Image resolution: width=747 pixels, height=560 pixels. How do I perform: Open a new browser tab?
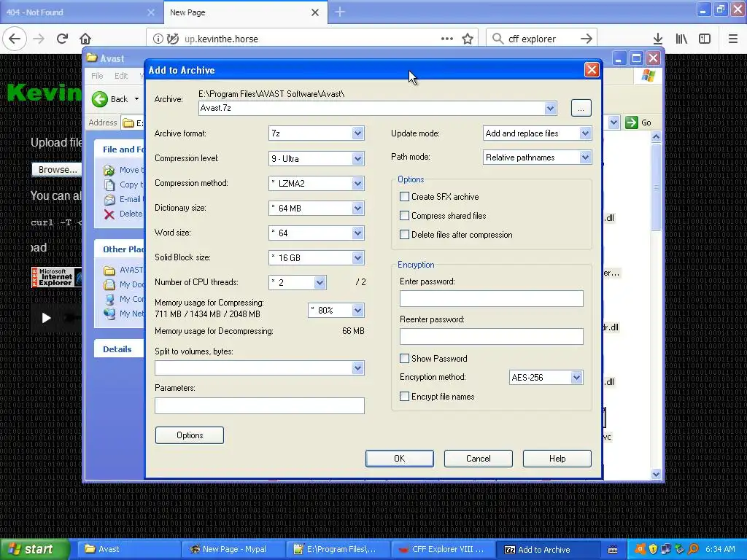pos(340,12)
